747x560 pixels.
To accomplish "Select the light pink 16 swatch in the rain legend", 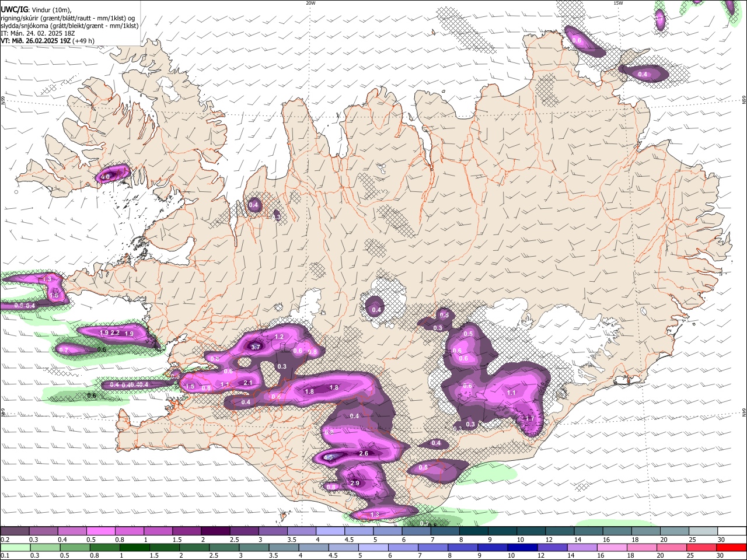I will [x=612, y=547].
